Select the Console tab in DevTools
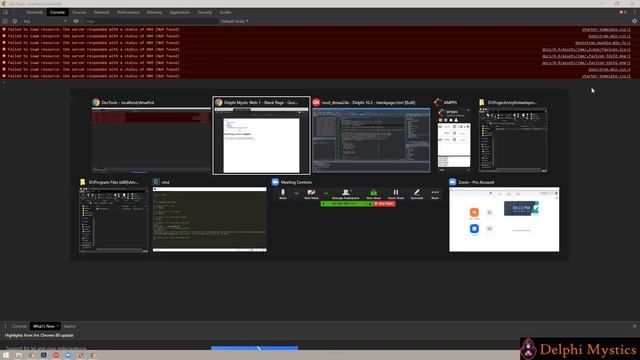The image size is (640, 360). [x=57, y=12]
